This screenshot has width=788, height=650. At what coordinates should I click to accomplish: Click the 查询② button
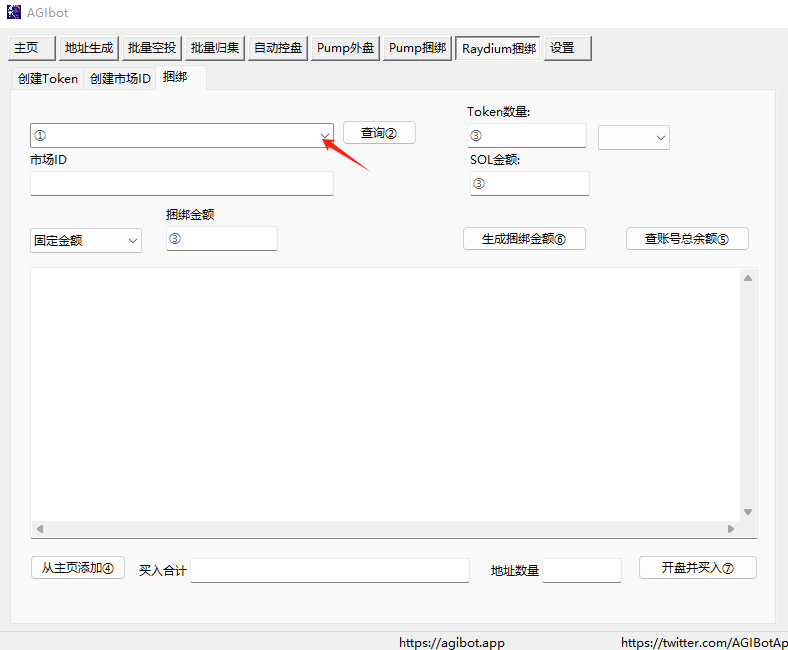[x=379, y=133]
